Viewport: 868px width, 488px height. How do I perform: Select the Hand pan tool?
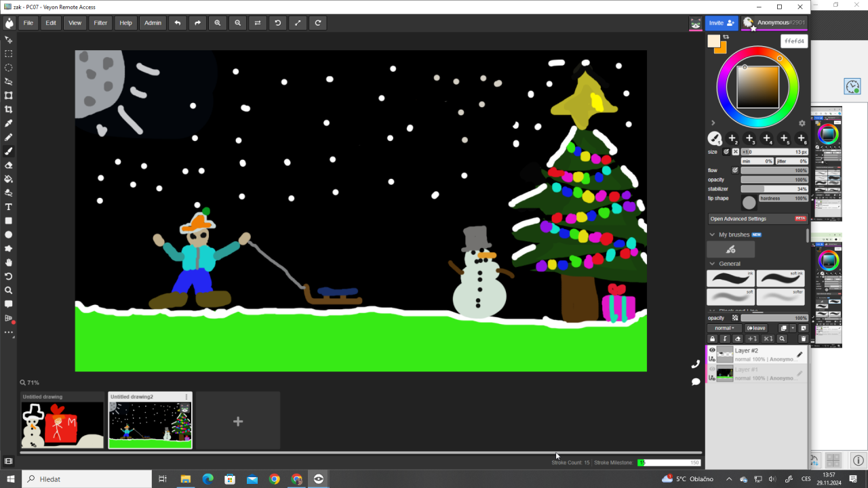(9, 262)
